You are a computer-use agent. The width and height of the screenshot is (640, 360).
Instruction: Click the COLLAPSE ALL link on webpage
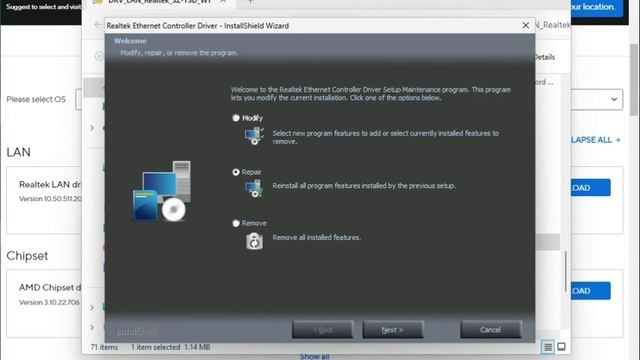596,140
